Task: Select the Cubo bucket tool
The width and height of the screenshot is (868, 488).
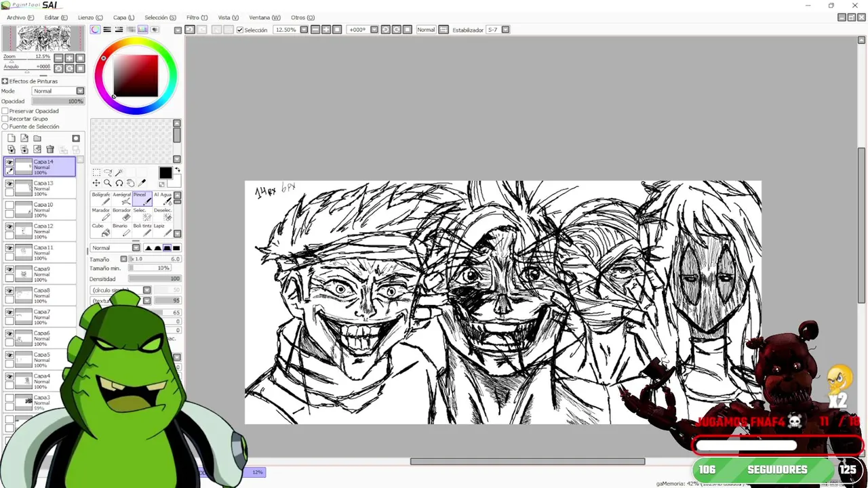Action: click(x=101, y=230)
